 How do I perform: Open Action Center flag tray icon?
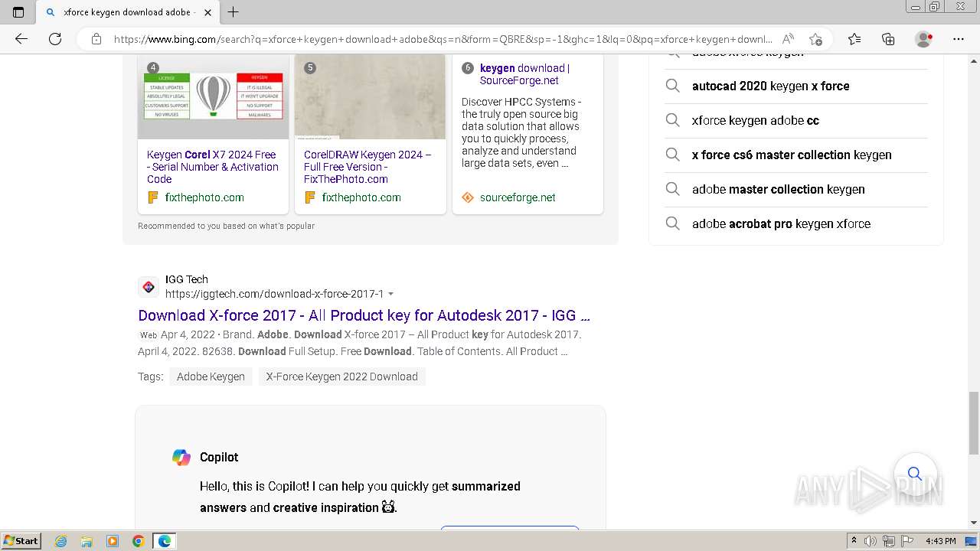[907, 541]
